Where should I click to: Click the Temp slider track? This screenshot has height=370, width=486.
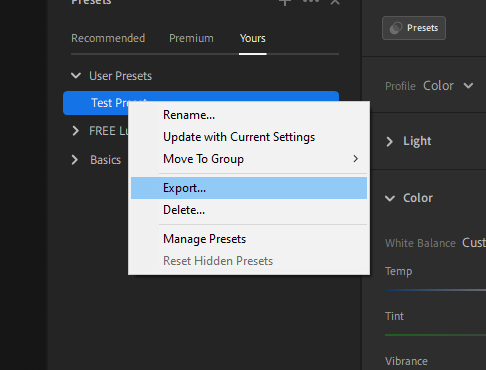click(435, 290)
